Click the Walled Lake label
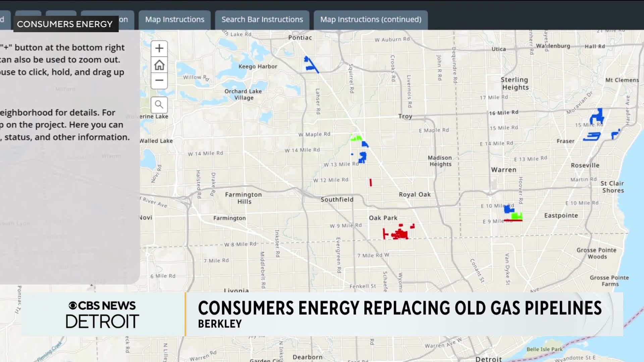Viewport: 644px width, 362px height. pos(156,141)
